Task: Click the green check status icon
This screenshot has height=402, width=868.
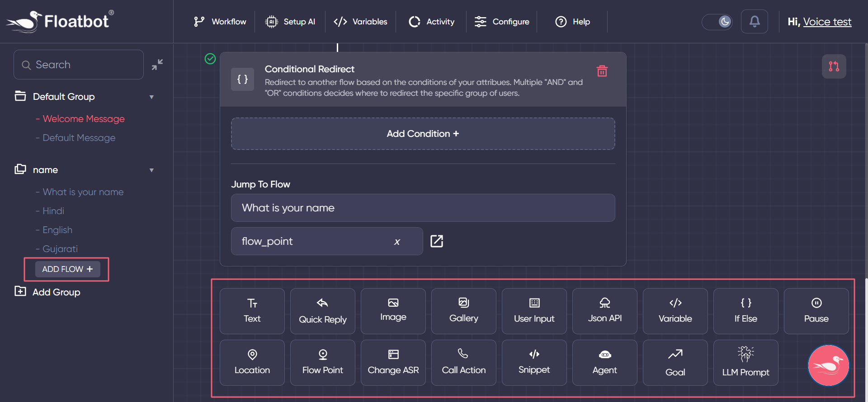Action: click(x=210, y=59)
